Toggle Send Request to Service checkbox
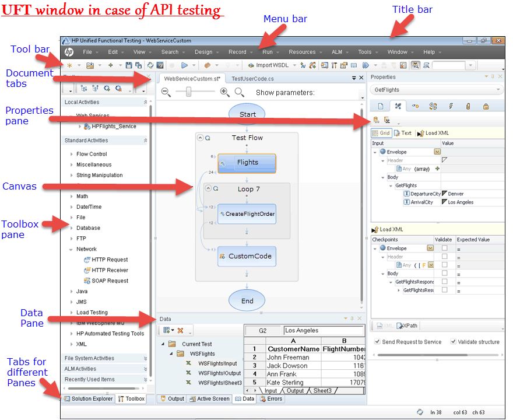Screen dimensions: 513x420 coord(377,341)
